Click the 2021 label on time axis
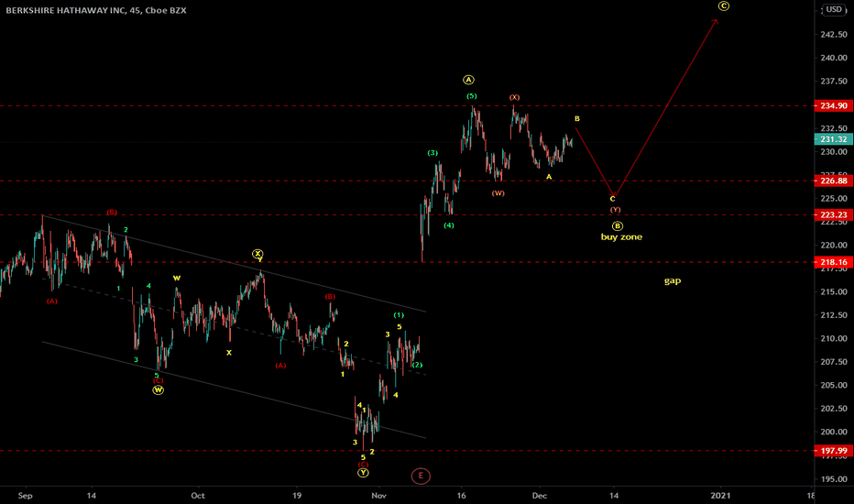This screenshot has height=504, width=854. pos(720,496)
